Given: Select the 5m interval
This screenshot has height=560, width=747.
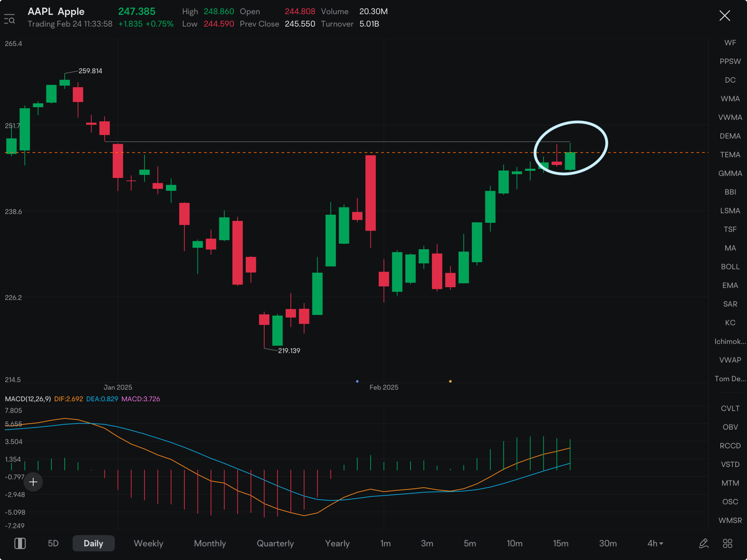Looking at the screenshot, I should point(470,543).
